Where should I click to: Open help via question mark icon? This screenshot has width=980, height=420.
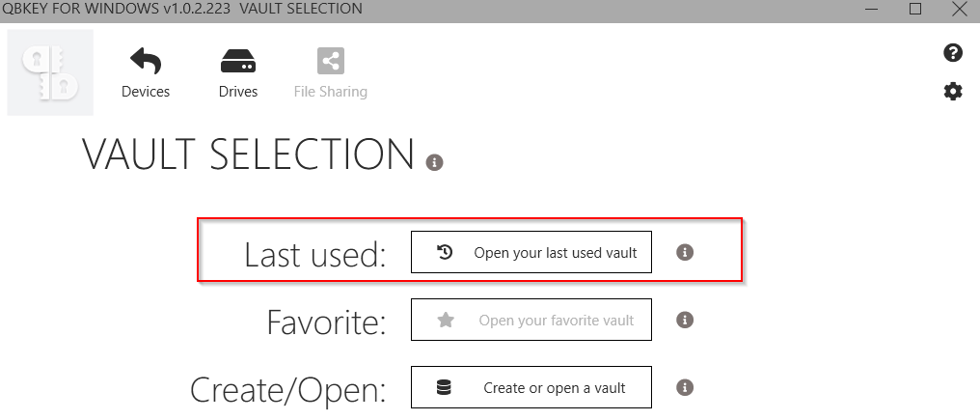tap(952, 52)
